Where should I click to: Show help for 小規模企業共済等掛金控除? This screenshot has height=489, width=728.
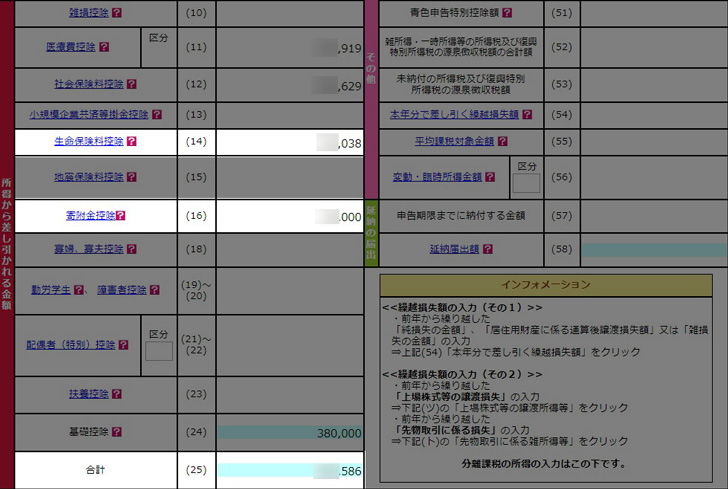point(156,115)
